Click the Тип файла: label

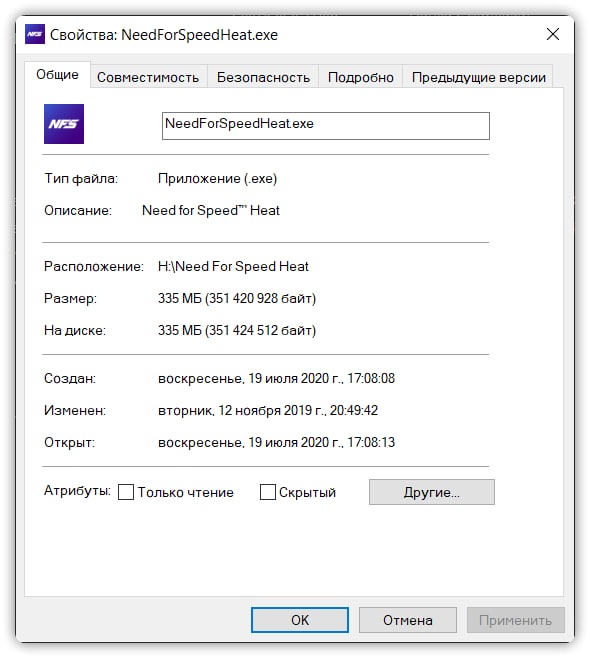81,178
